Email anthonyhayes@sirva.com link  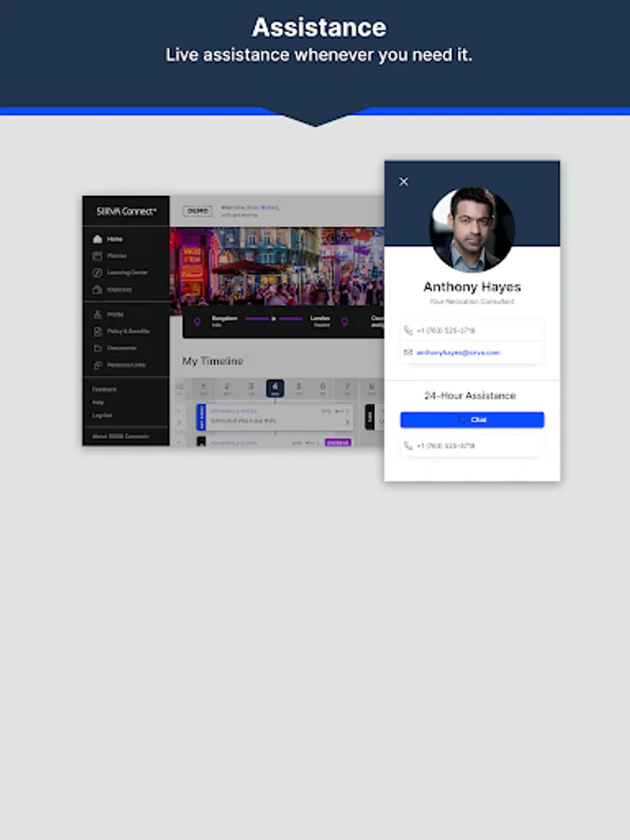point(458,353)
